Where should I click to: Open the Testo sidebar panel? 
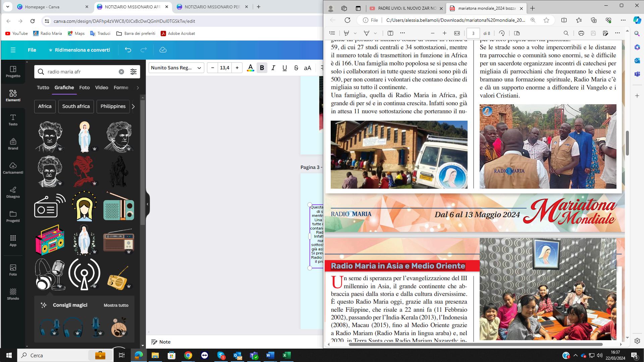click(13, 120)
